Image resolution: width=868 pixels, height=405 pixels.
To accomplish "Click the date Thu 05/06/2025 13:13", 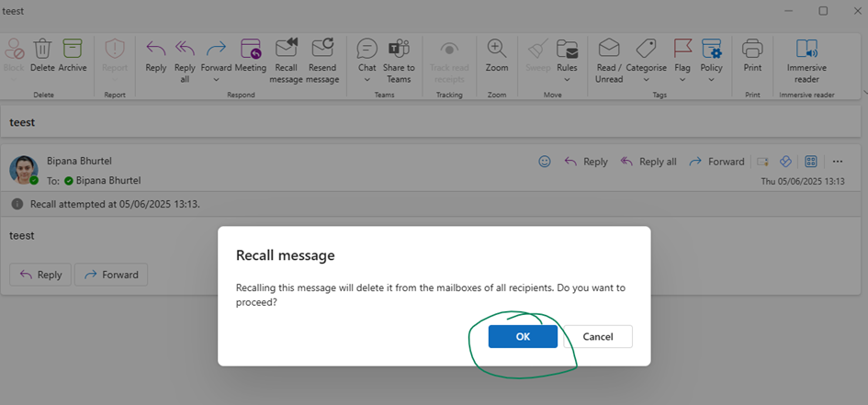I will tap(803, 181).
